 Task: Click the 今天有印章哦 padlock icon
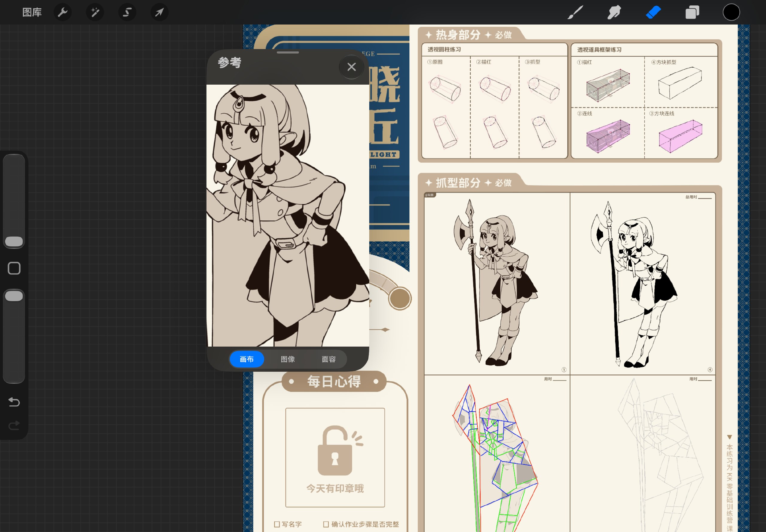coord(340,451)
